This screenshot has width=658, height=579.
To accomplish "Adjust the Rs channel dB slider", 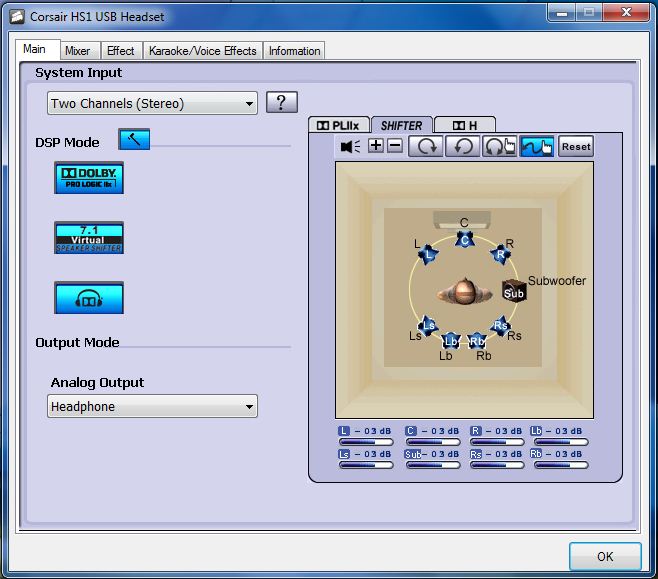I will point(497,465).
